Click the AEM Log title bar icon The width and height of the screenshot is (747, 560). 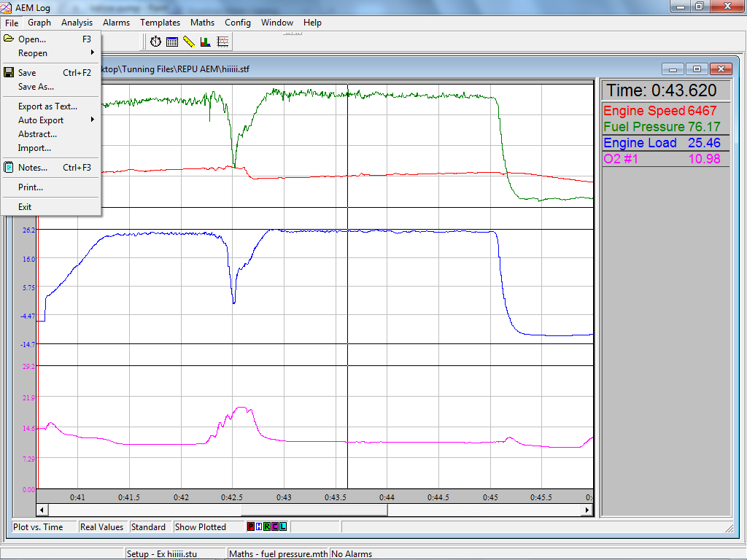(x=6, y=7)
